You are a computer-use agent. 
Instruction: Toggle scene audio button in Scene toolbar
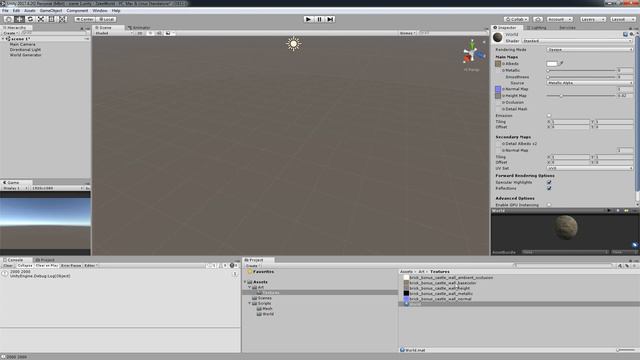[159, 33]
